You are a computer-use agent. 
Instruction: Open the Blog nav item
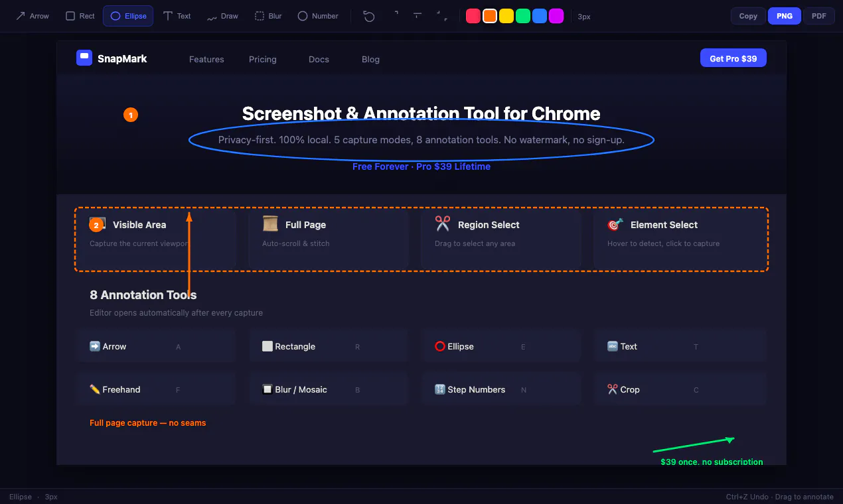pyautogui.click(x=370, y=59)
